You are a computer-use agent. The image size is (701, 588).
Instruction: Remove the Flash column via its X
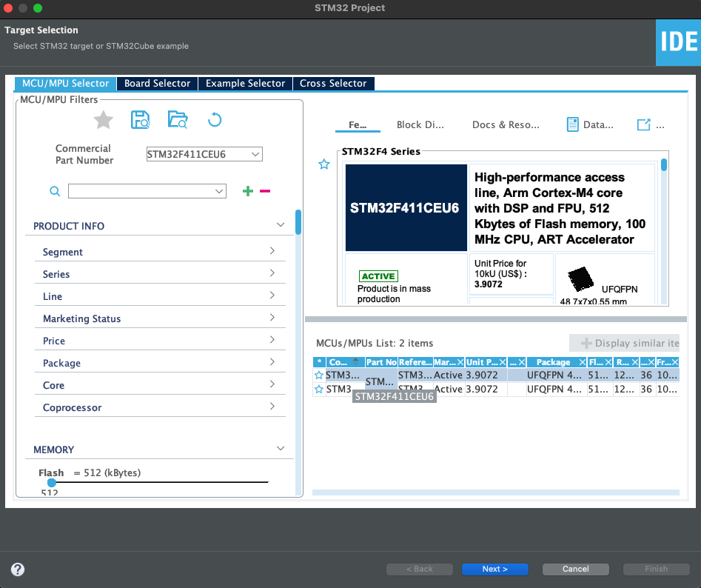click(608, 362)
